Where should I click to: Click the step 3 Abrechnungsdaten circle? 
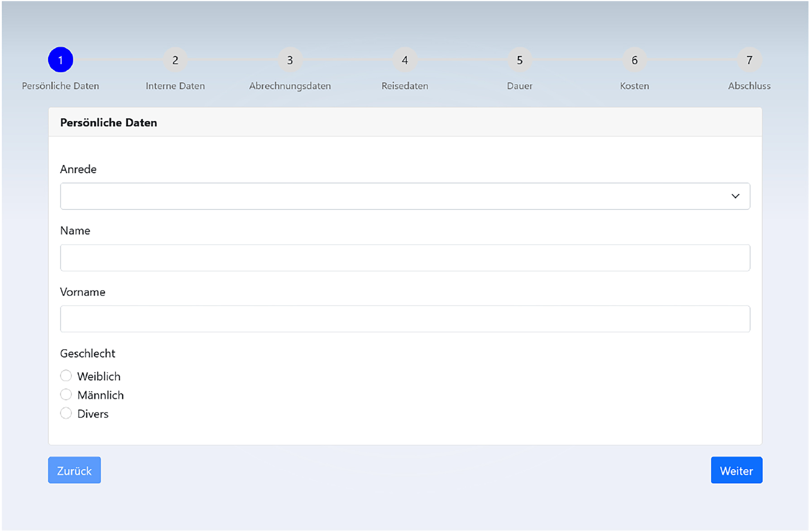[290, 59]
